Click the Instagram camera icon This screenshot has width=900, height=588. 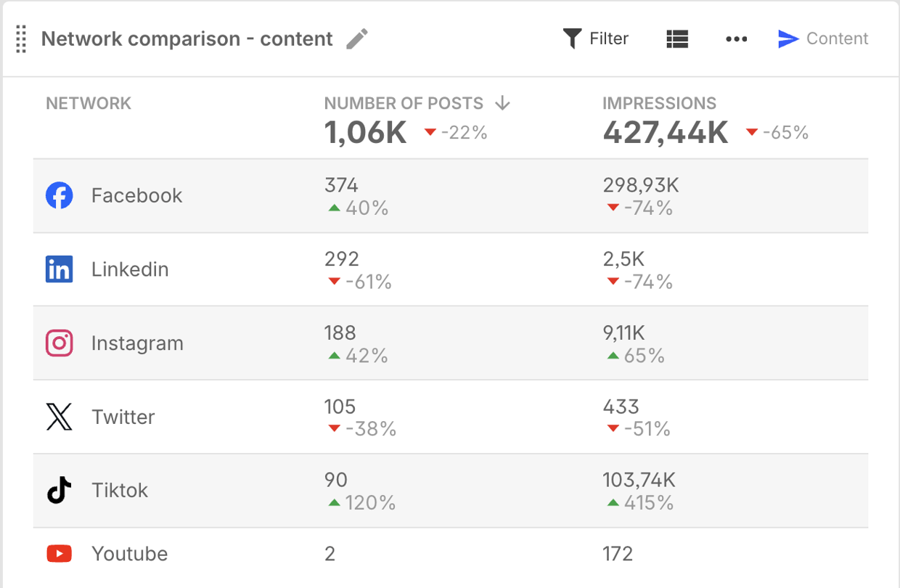[x=59, y=343]
